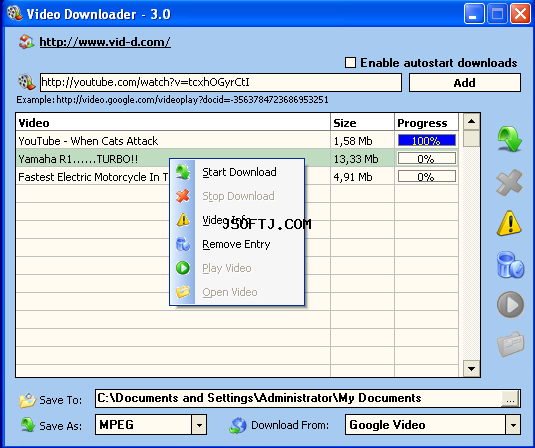
Task: Click the 100% progress bar for When Cats Attack
Action: (x=426, y=141)
